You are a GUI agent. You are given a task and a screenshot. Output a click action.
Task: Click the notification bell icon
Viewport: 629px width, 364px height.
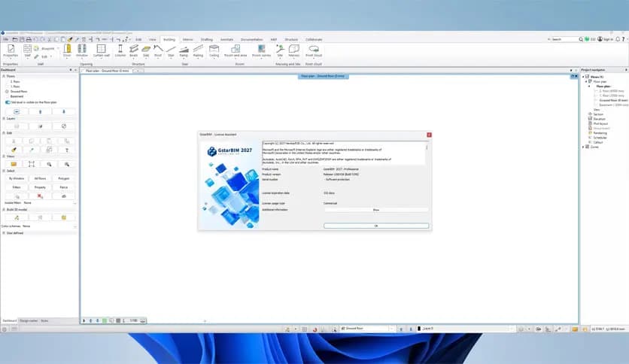[618, 39]
